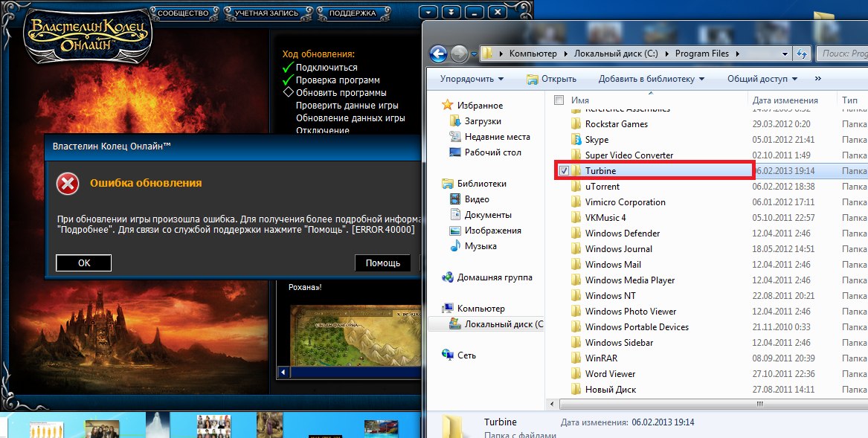The image size is (868, 438).
Task: Sort files by the Имя column header
Action: tap(580, 100)
